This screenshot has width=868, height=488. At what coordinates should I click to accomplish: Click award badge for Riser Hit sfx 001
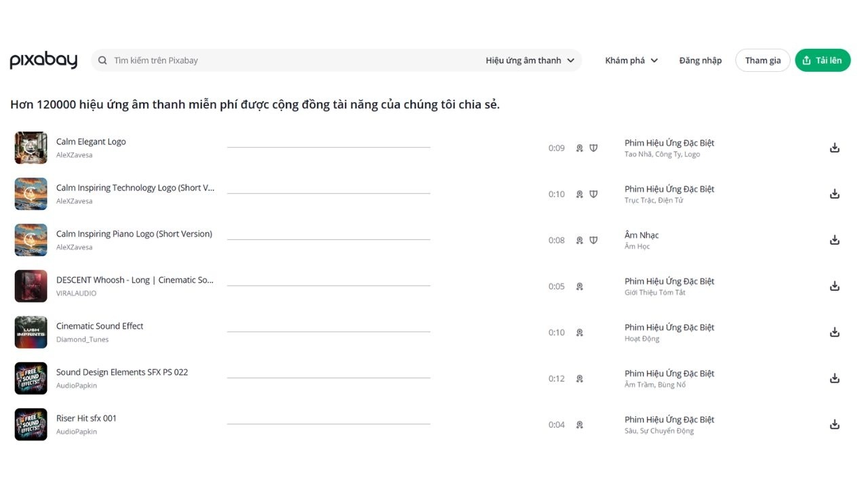tap(580, 424)
